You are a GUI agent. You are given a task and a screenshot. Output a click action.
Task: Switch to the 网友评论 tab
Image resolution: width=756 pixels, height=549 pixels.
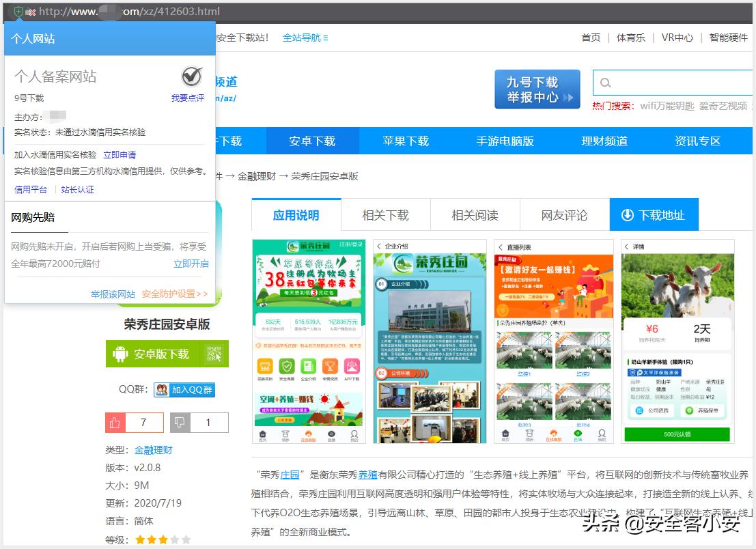click(x=565, y=214)
